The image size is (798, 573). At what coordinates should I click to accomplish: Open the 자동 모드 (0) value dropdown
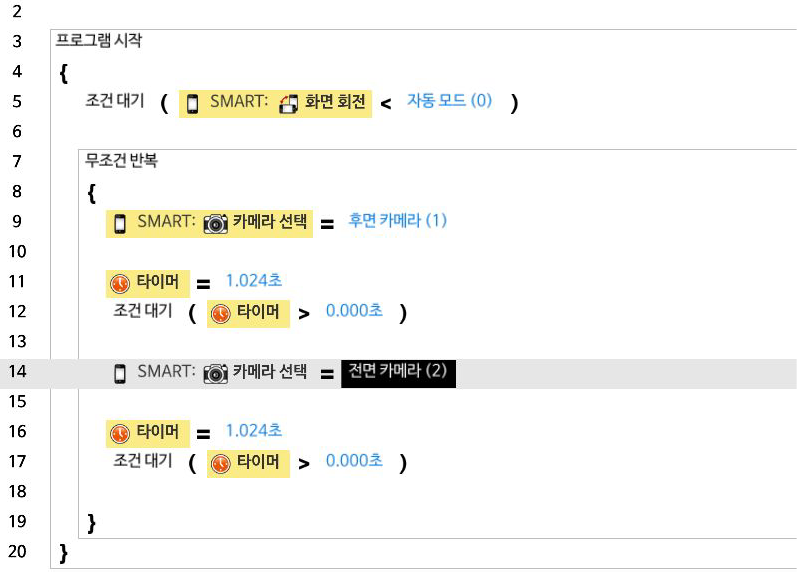pyautogui.click(x=449, y=101)
